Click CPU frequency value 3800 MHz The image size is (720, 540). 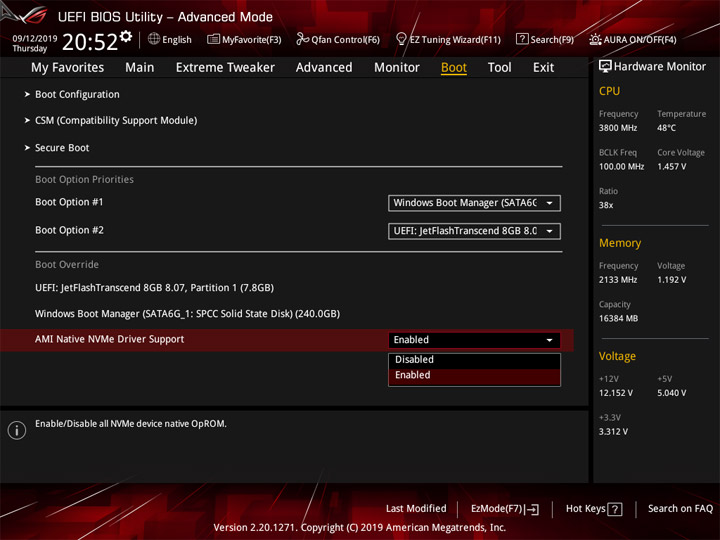click(x=618, y=128)
